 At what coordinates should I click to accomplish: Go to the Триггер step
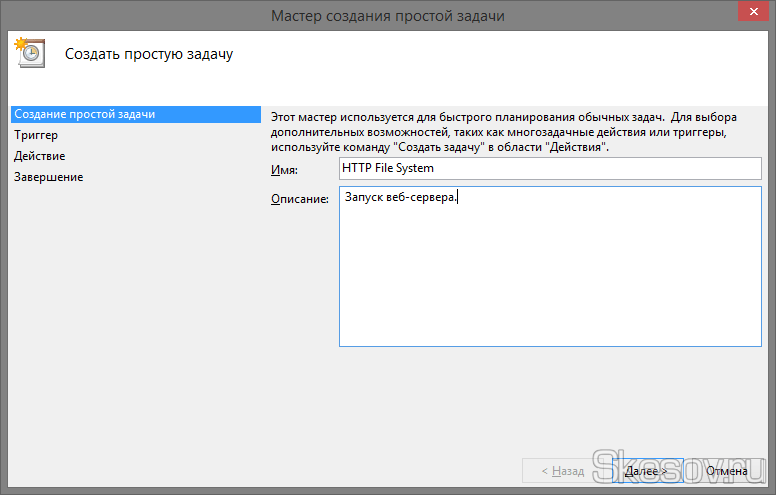36,135
